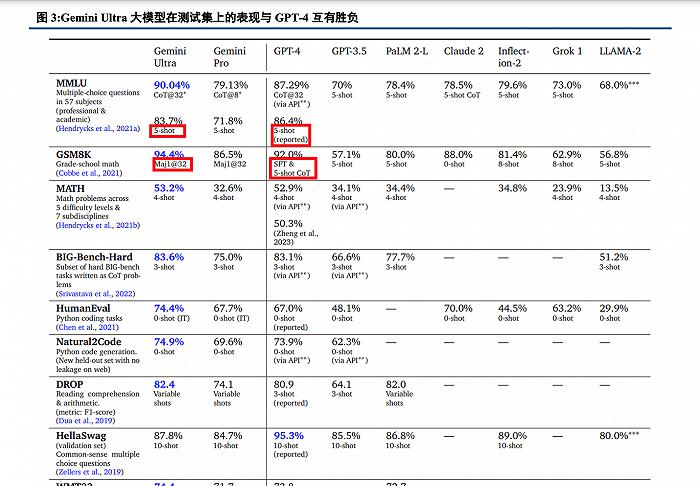Click the '87.8%' Gemini Ultra HellaSwag score
The height and width of the screenshot is (486, 700).
[x=168, y=436]
